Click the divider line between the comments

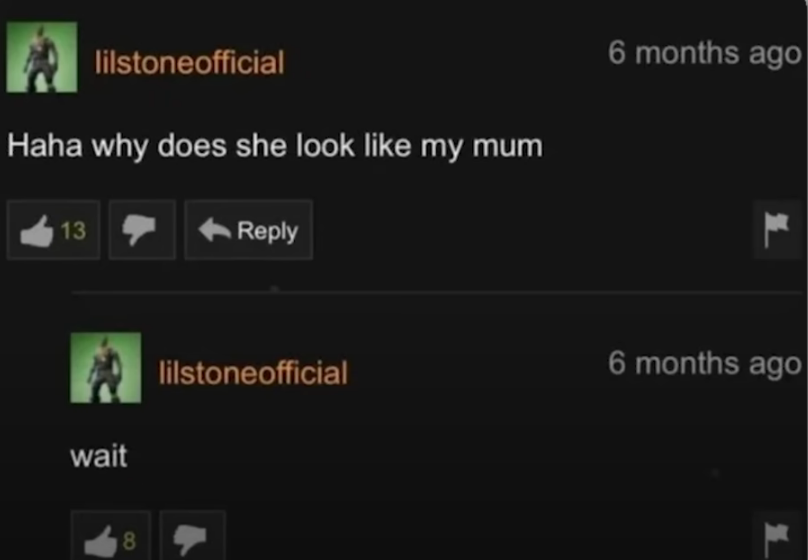pyautogui.click(x=436, y=292)
